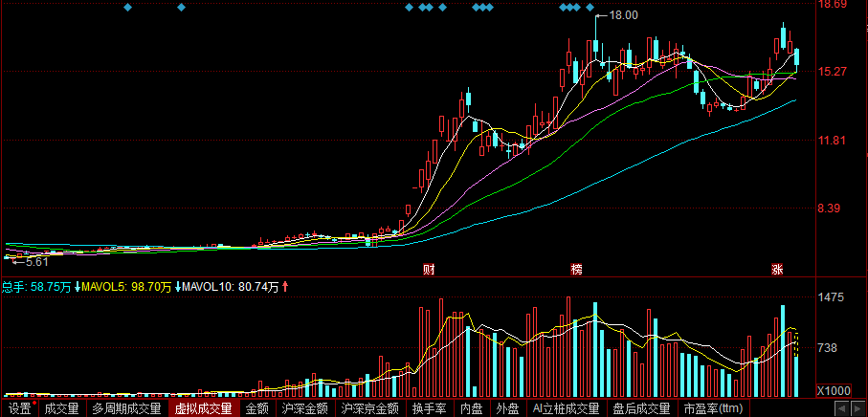
Task: Click the 5.61 low price label
Action: click(x=37, y=262)
